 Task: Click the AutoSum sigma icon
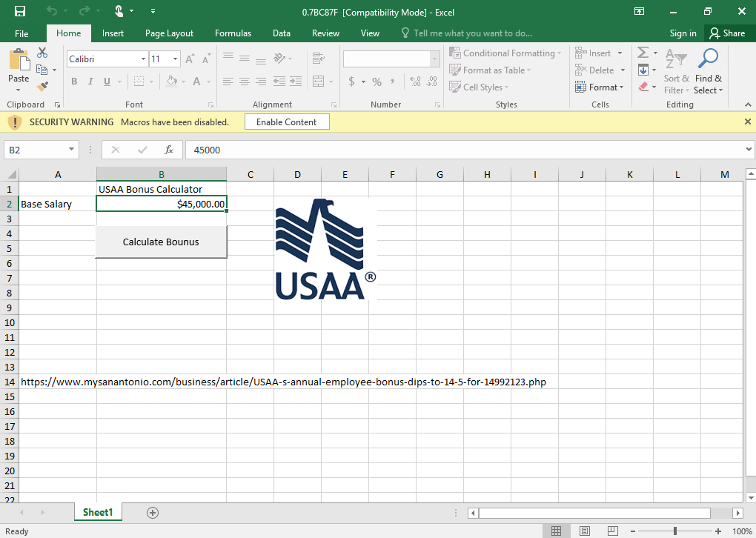(x=643, y=52)
